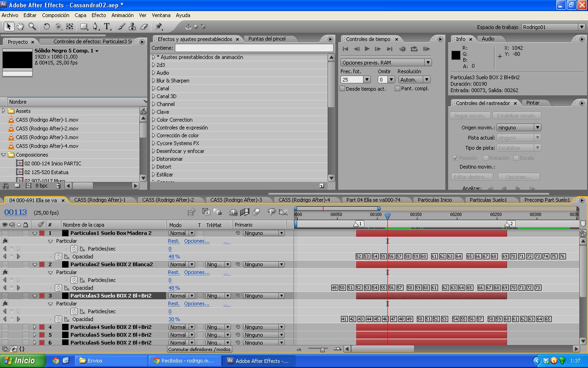
Task: Select the Rectangle mask tool
Action: (84, 27)
